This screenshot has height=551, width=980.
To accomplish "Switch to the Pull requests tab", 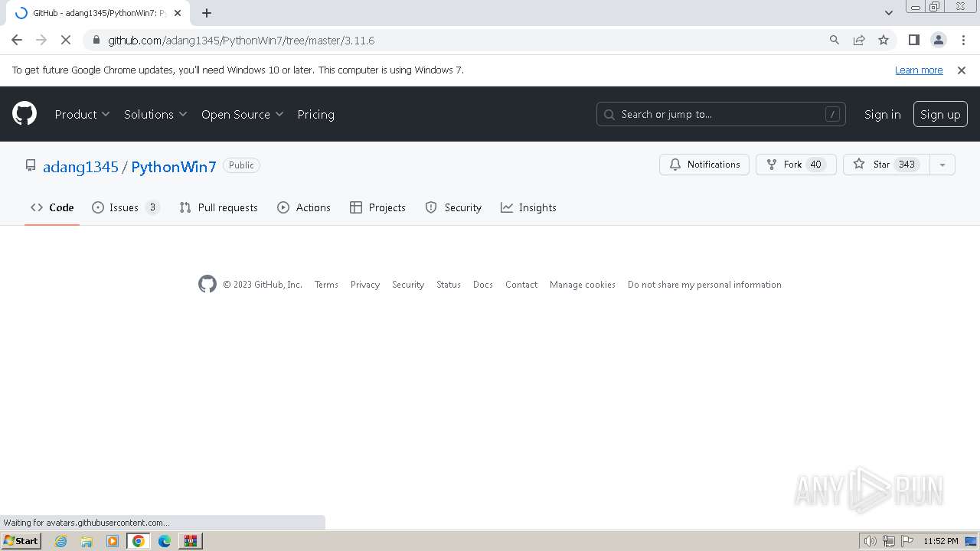I will point(218,207).
